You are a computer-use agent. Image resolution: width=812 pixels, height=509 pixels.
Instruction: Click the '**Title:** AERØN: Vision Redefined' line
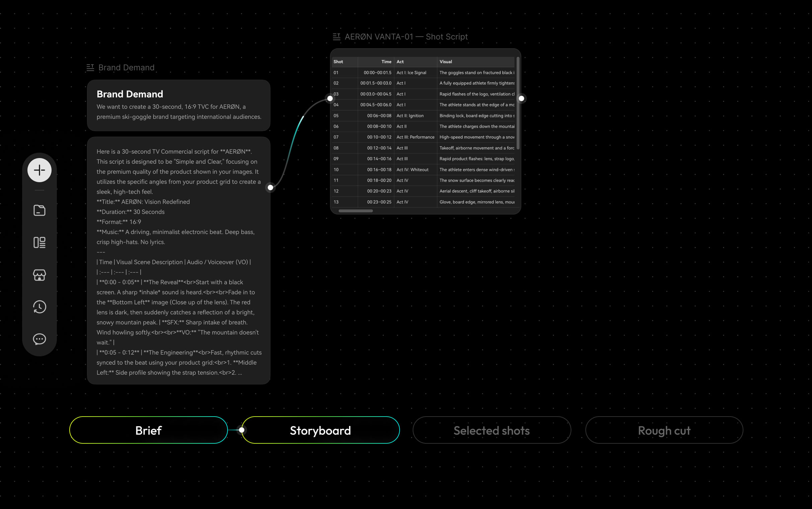[143, 202]
